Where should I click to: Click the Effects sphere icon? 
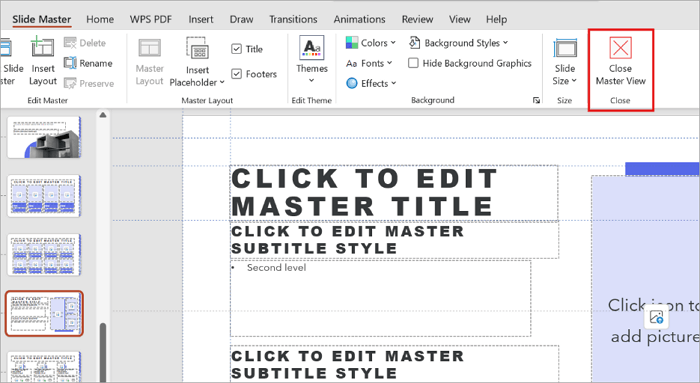click(x=352, y=83)
